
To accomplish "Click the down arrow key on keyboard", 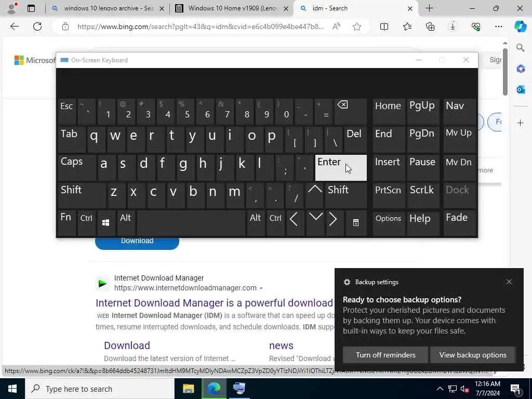I will [315, 222].
